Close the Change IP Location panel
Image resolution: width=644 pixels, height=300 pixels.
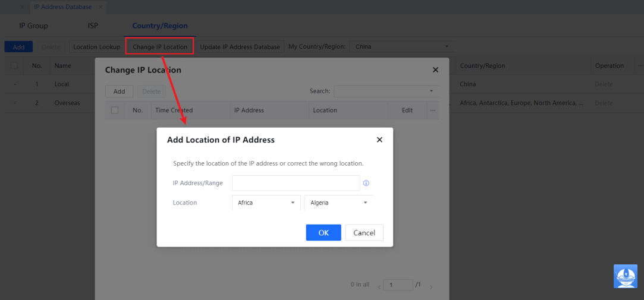435,70
